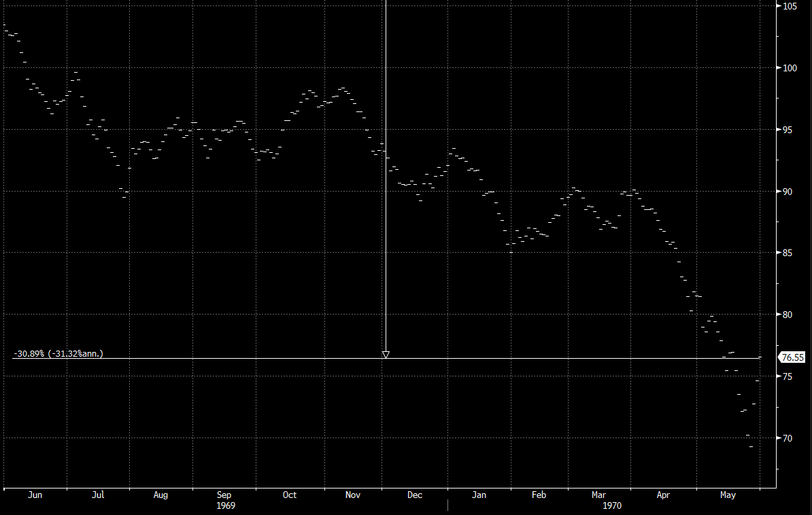Click the 100 y-axis label
Image resolution: width=812 pixels, height=515 pixels.
pyautogui.click(x=790, y=69)
